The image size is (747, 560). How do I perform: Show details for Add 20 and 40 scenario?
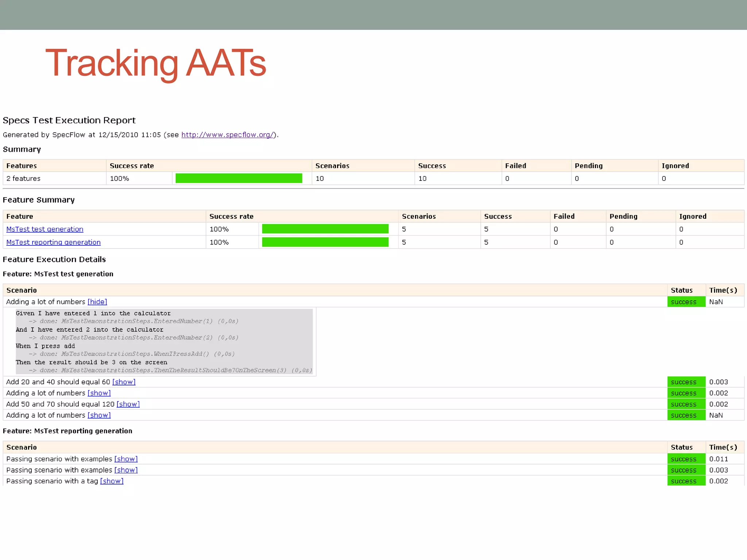click(124, 382)
